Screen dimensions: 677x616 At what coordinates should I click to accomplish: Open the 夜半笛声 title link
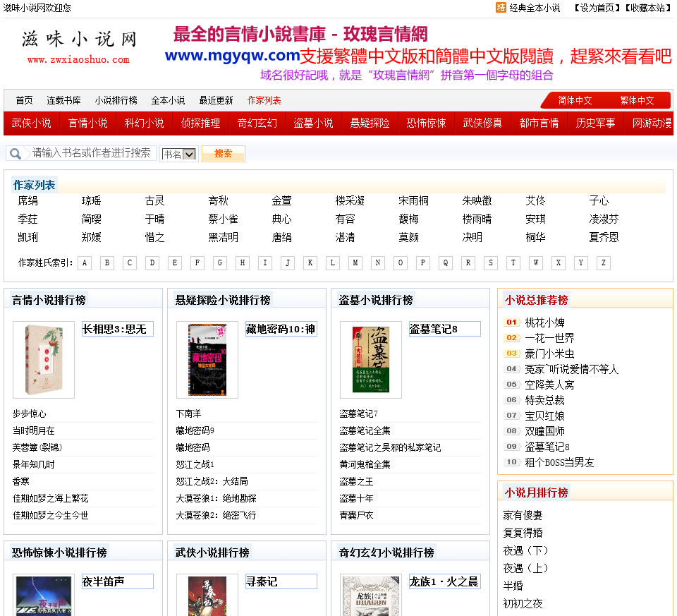point(118,581)
